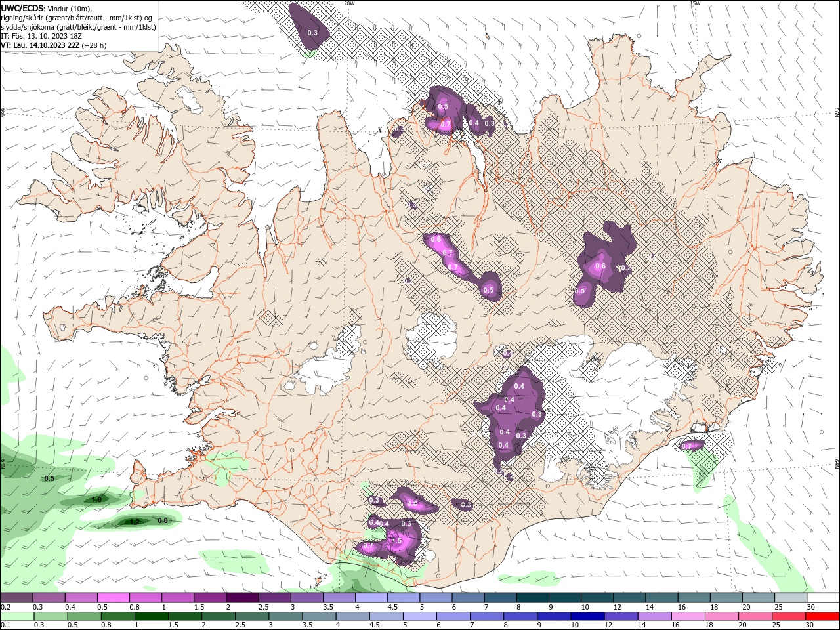Pick the red swatch ending the lower scale
This screenshot has height=630, width=840.
823,616
